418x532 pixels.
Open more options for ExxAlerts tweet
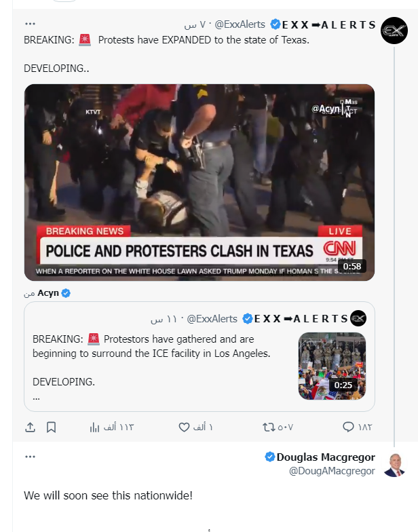(29, 24)
